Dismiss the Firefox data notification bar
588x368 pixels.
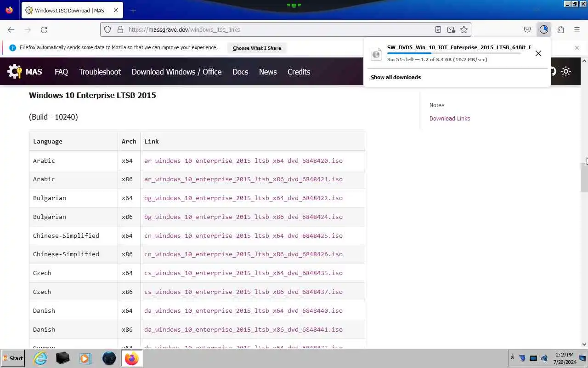(x=577, y=48)
